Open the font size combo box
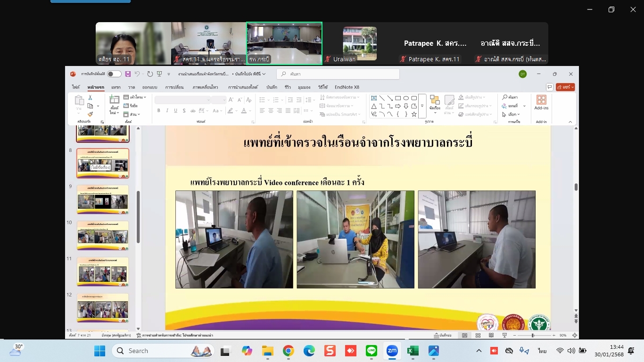644x362 pixels. [219, 99]
